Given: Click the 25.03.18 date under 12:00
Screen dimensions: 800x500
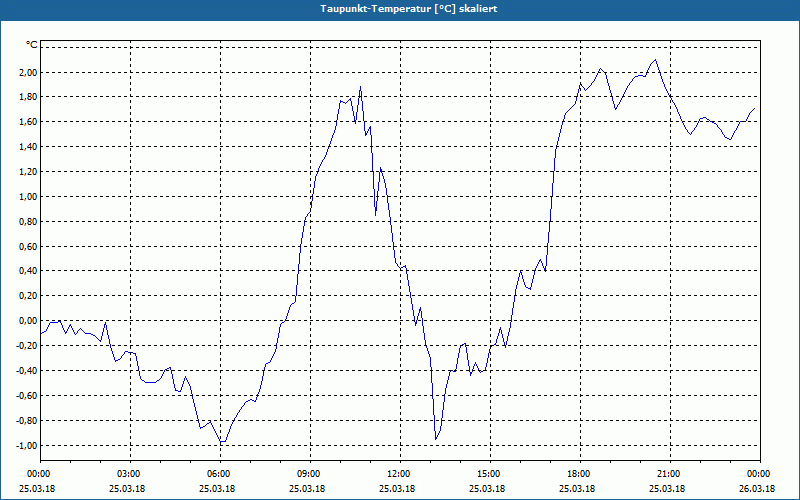Looking at the screenshot, I should (397, 489).
